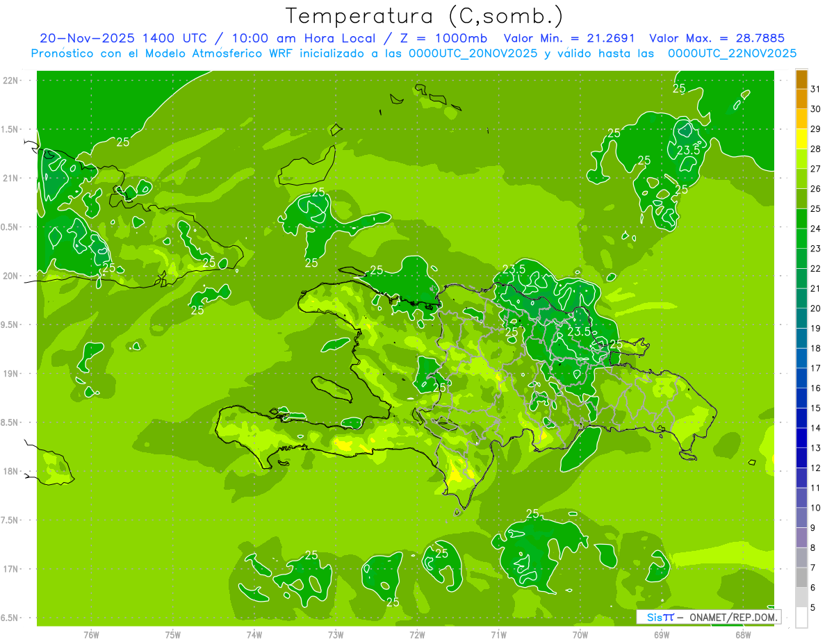Click the color legend value 23
834x644 pixels.
[x=816, y=249]
